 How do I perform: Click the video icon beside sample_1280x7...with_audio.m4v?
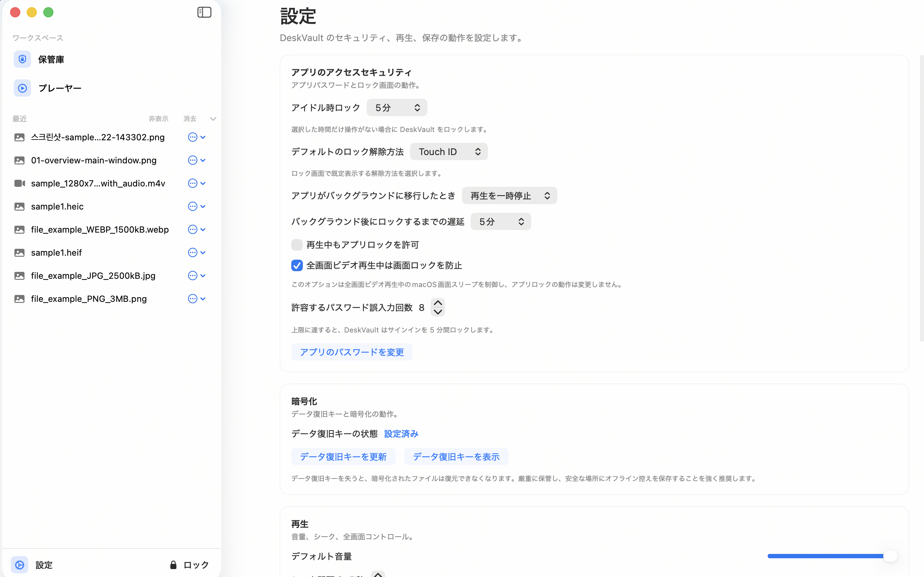(x=19, y=183)
